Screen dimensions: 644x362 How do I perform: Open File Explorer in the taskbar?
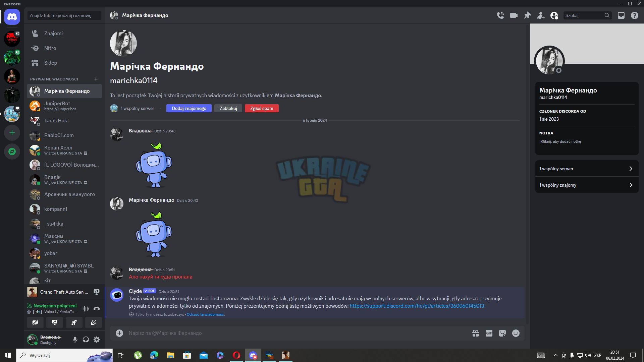(171, 355)
